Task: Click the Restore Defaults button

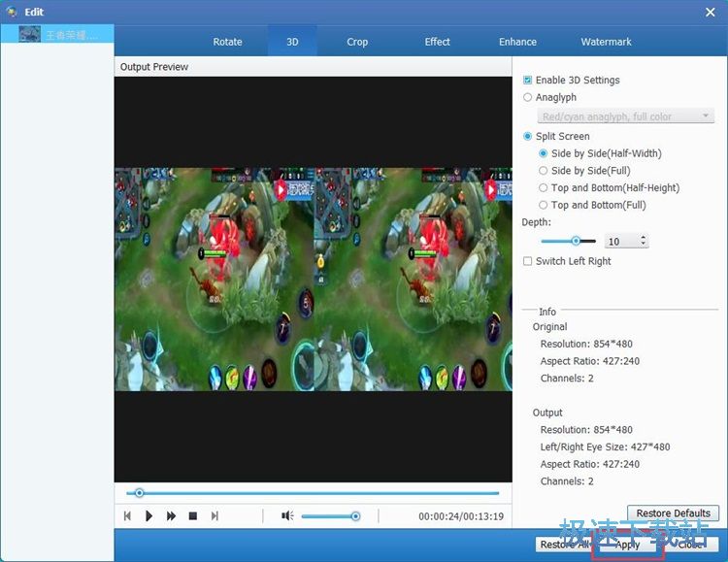Action: (674, 513)
